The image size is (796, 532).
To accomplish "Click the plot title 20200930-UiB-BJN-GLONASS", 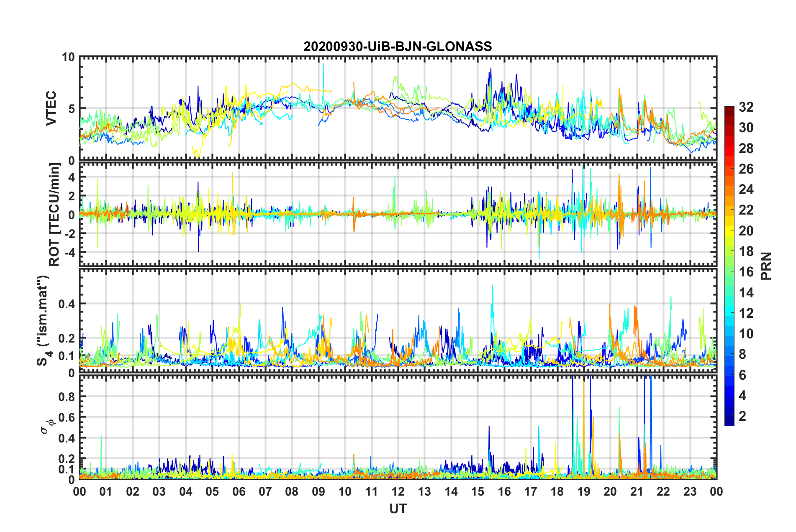I will 398,46.
